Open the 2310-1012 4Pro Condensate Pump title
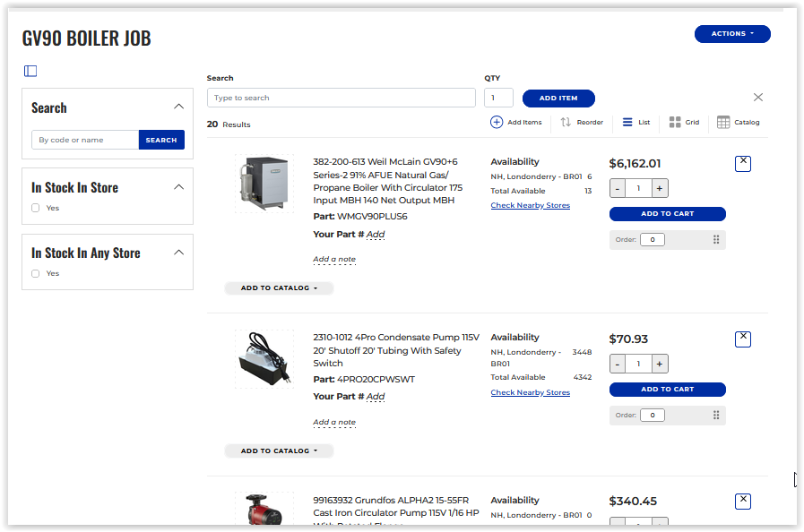This screenshot has width=804, height=532. 396,350
